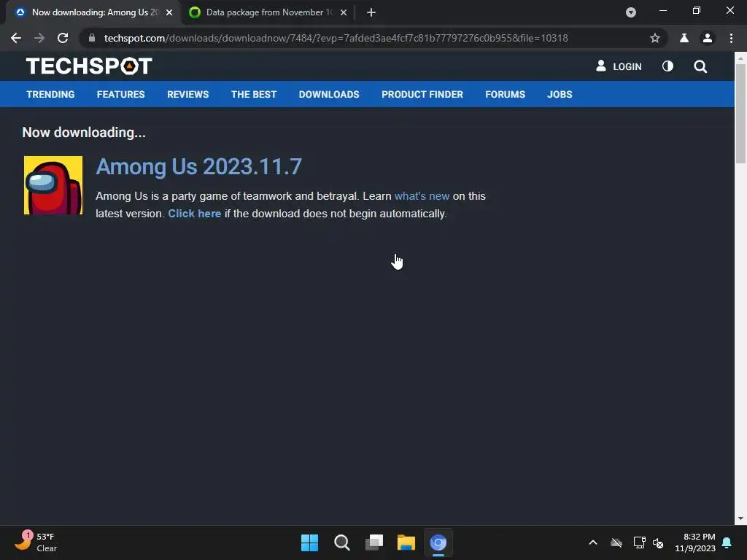Click the address bar URL

tap(336, 38)
